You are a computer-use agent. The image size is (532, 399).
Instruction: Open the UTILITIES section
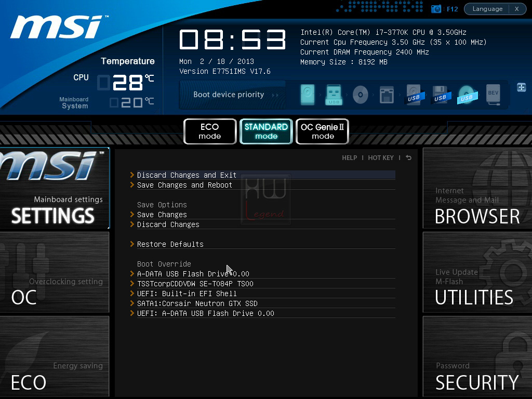tap(477, 272)
